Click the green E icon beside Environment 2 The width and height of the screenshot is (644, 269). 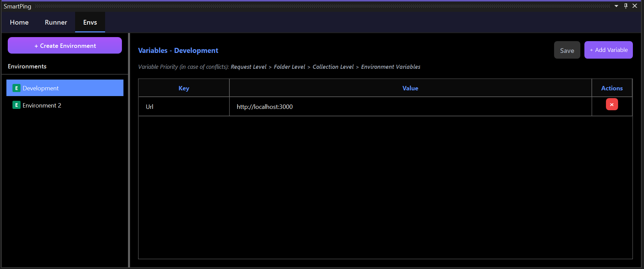point(16,105)
